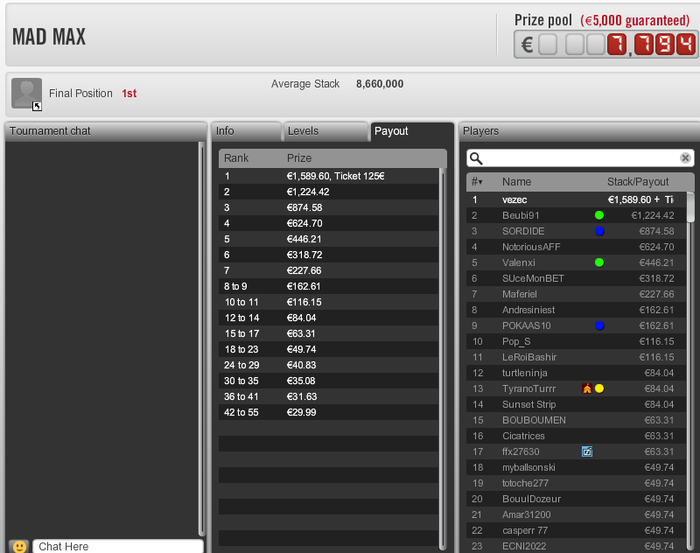700x553 pixels.
Task: Click the green dot next to Valenxi
Action: 599,262
